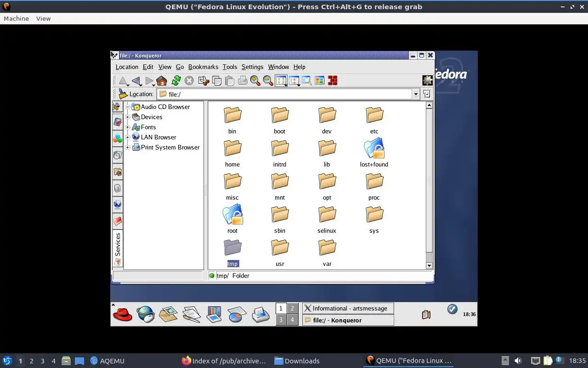Open Downloads in host taskbar
588x368 pixels.
tap(297, 361)
